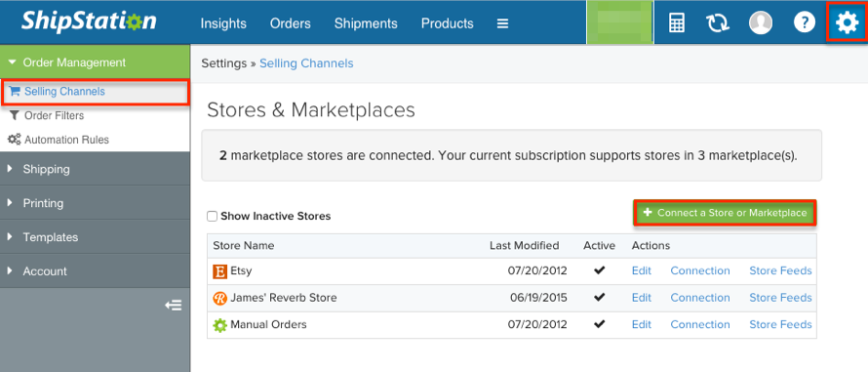This screenshot has width=868, height=372.
Task: Collapse sidebar using the arrow-lines icon
Action: 174,305
